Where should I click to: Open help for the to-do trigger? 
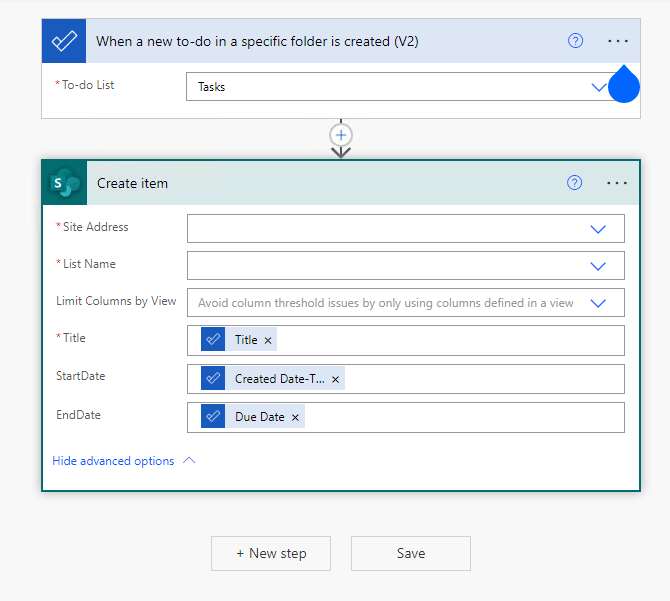pyautogui.click(x=575, y=41)
